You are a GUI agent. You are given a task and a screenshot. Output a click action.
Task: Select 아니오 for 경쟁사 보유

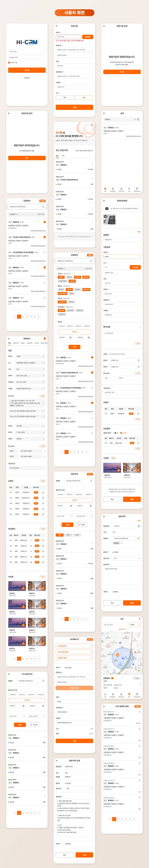pyautogui.click(x=121, y=433)
